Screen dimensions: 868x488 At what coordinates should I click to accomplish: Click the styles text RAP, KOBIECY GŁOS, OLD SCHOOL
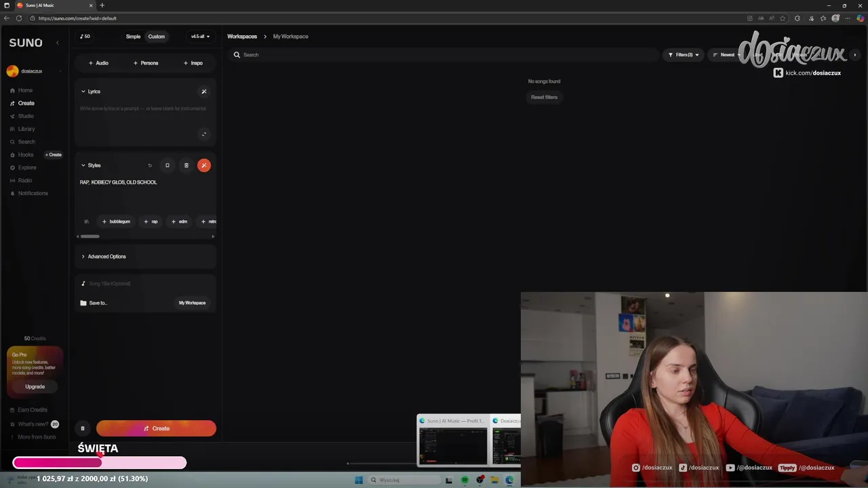(x=118, y=182)
